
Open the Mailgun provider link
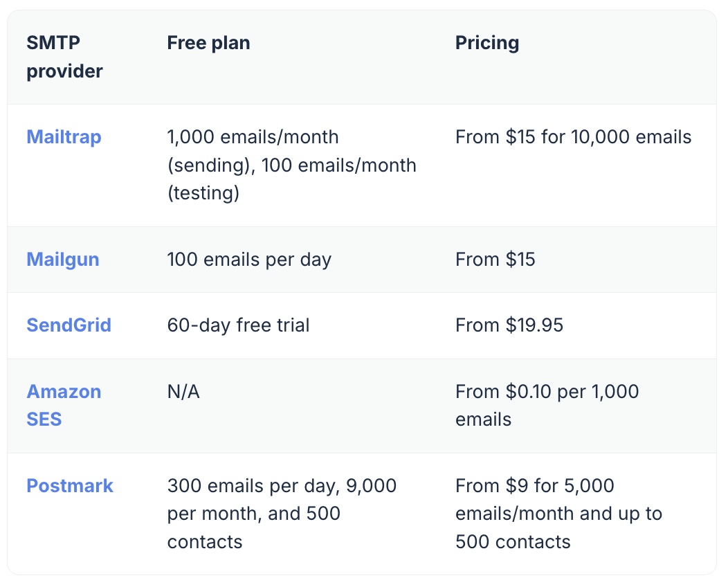pyautogui.click(x=63, y=259)
